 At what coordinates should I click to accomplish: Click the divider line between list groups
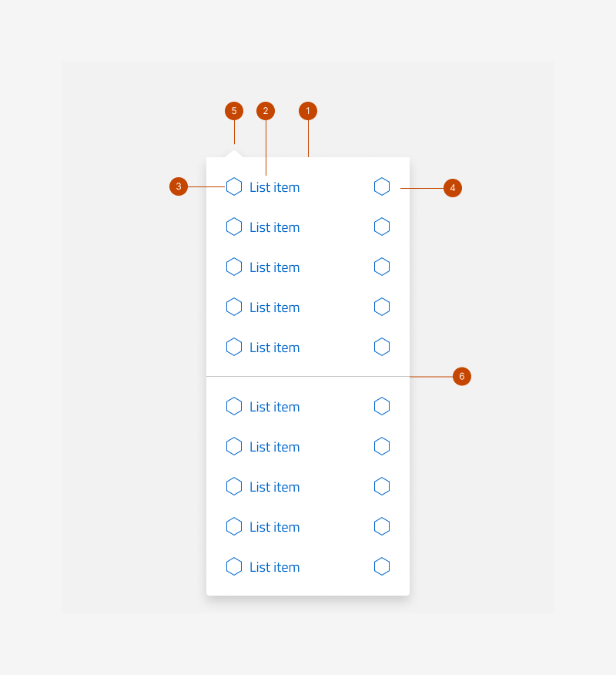[x=308, y=377]
